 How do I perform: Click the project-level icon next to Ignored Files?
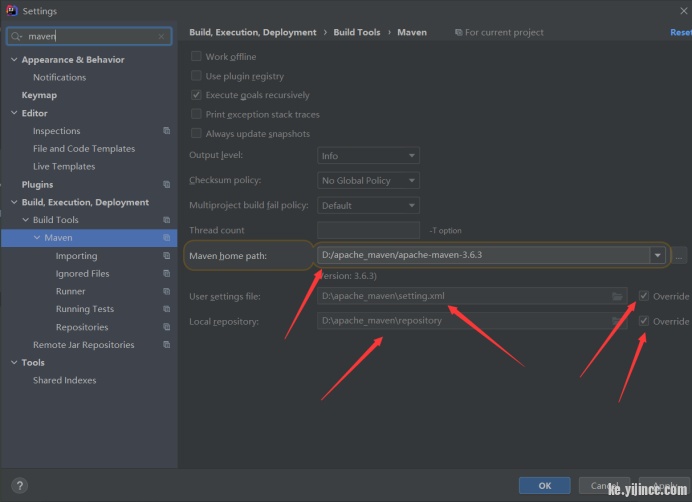[x=166, y=273]
